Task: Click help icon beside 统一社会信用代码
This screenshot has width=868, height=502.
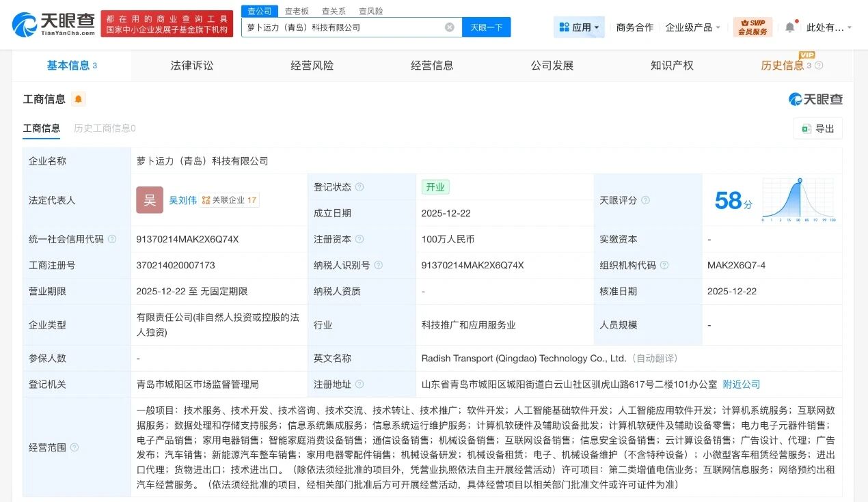Action: (x=112, y=239)
